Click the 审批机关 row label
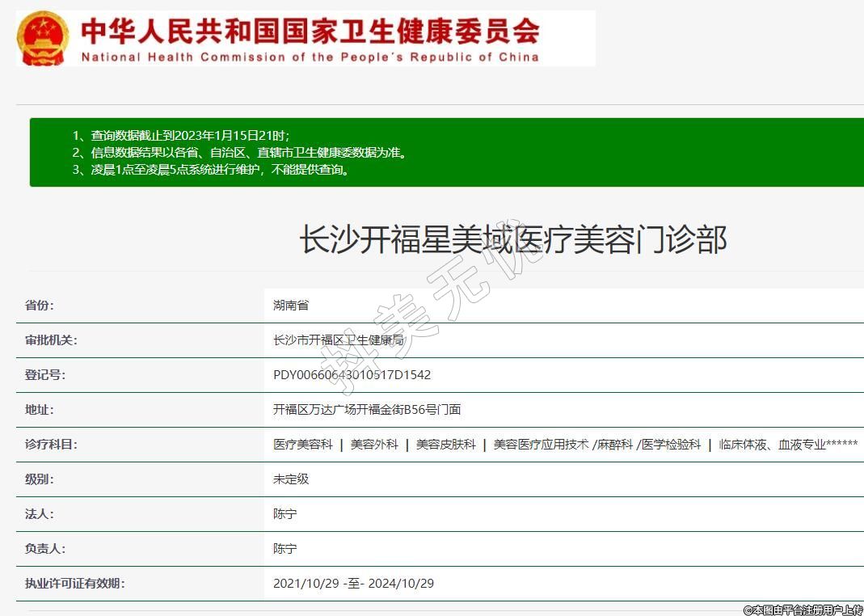 point(51,340)
